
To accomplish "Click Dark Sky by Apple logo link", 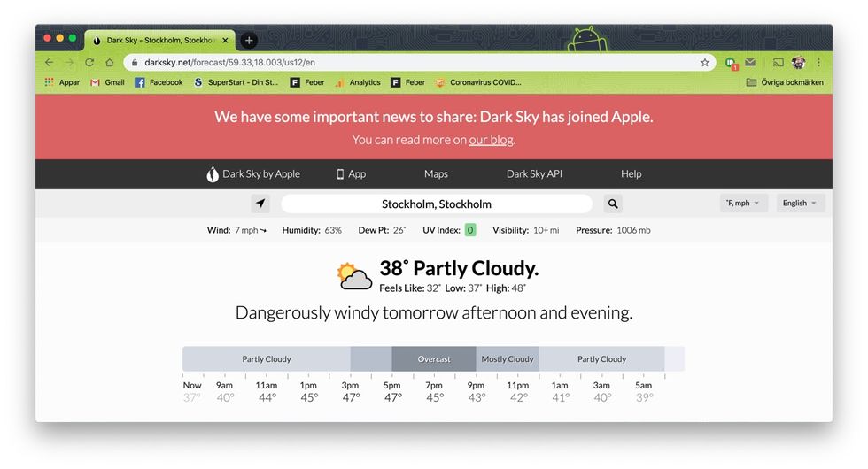I will point(253,174).
